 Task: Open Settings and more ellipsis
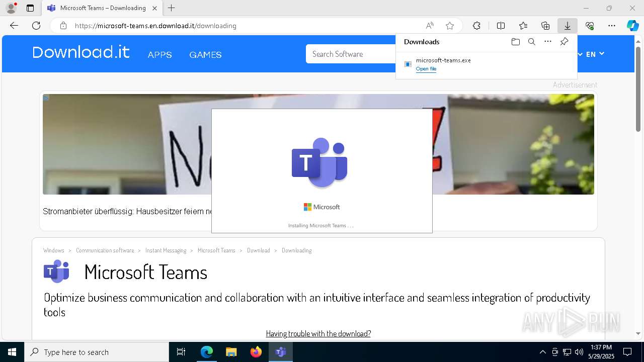click(612, 26)
